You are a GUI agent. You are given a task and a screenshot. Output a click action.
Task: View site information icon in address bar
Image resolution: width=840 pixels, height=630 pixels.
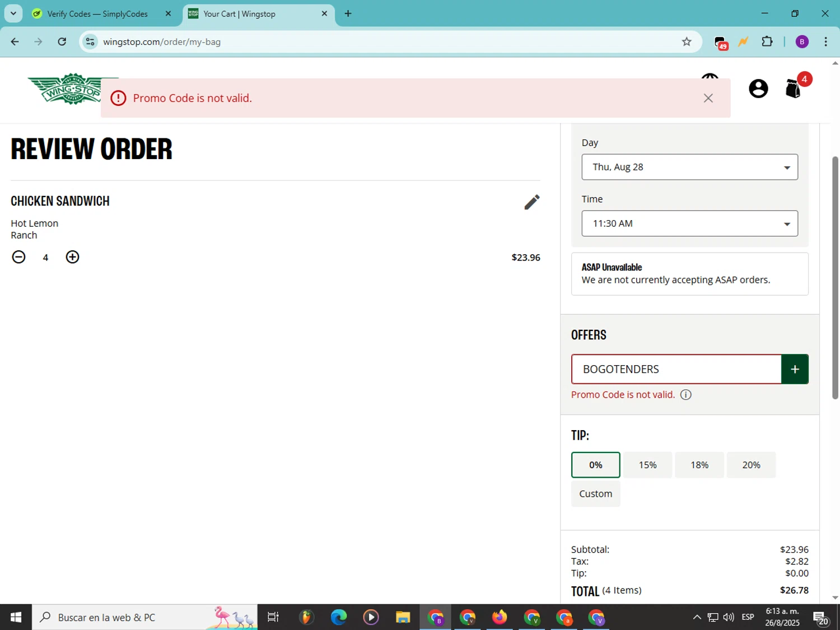[90, 41]
